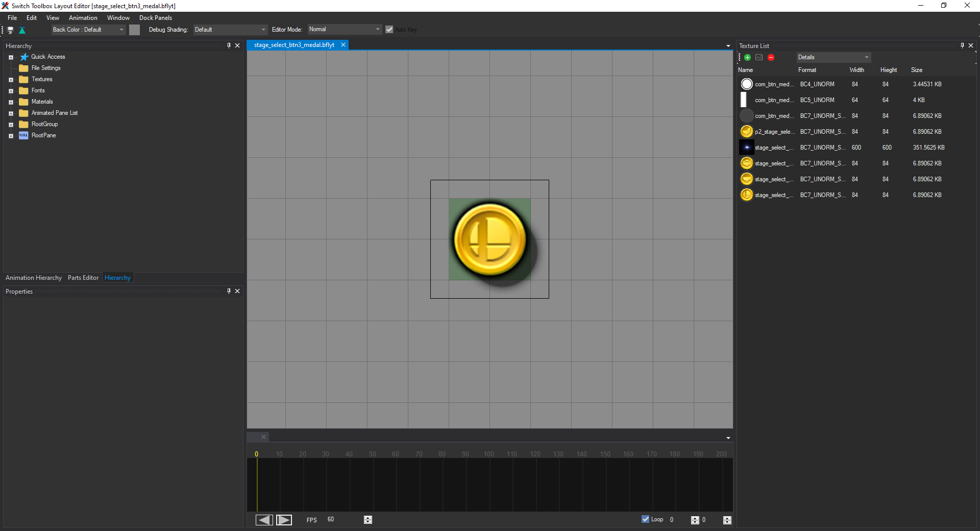Open the Window menu
Image resolution: width=980 pixels, height=531 pixels.
[118, 18]
